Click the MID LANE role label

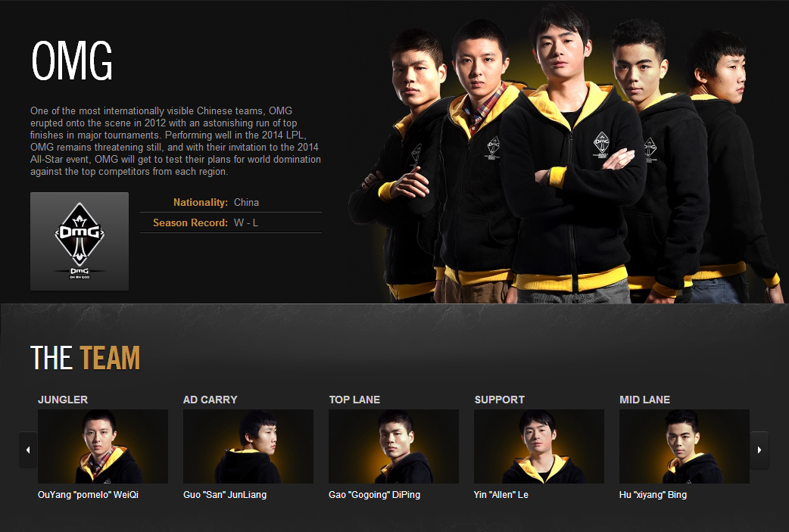[x=644, y=400]
